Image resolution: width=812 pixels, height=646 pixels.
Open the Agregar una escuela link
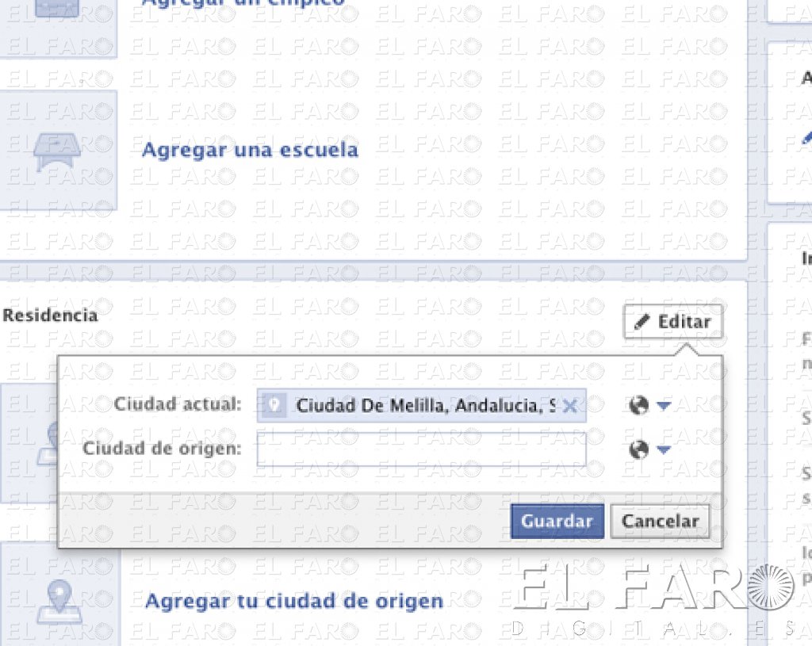click(x=250, y=150)
